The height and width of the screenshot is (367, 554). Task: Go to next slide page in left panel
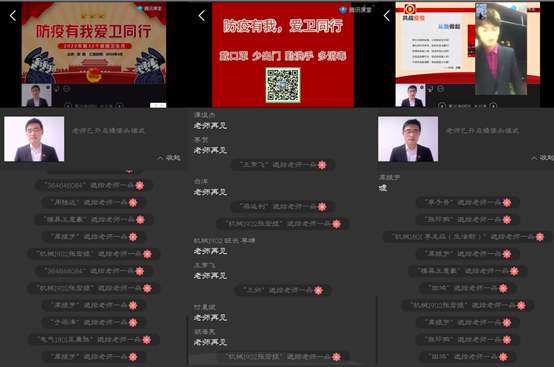coord(119,105)
